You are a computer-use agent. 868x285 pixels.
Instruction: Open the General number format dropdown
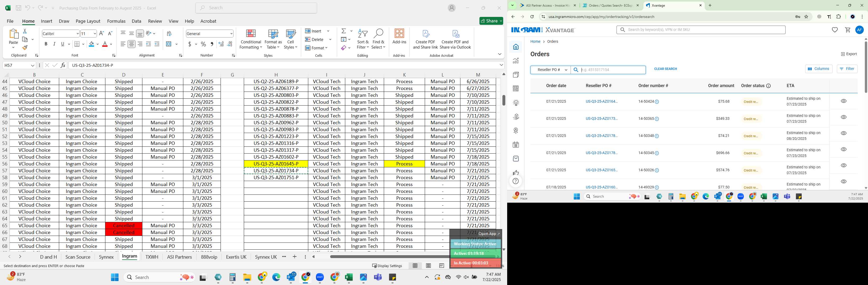point(231,34)
